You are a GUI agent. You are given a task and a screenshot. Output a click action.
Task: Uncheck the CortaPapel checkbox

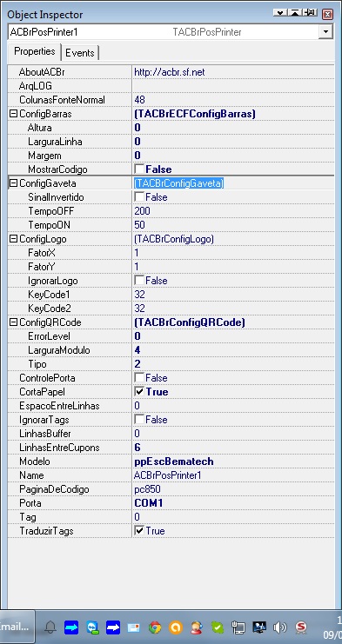tap(139, 391)
